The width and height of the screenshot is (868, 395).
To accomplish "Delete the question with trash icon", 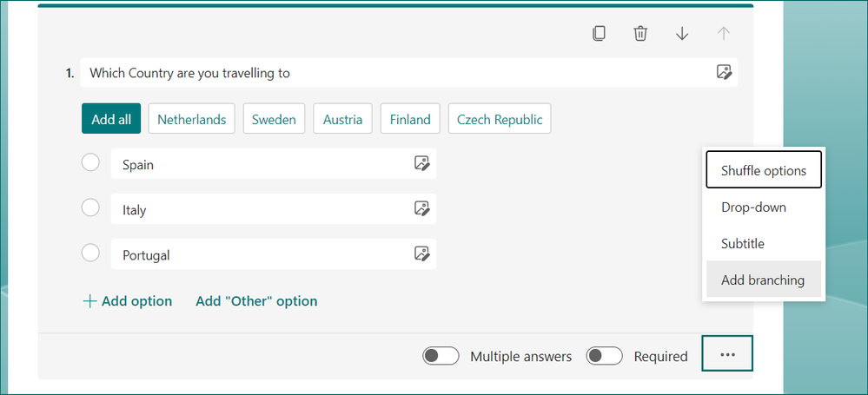I will 640,34.
